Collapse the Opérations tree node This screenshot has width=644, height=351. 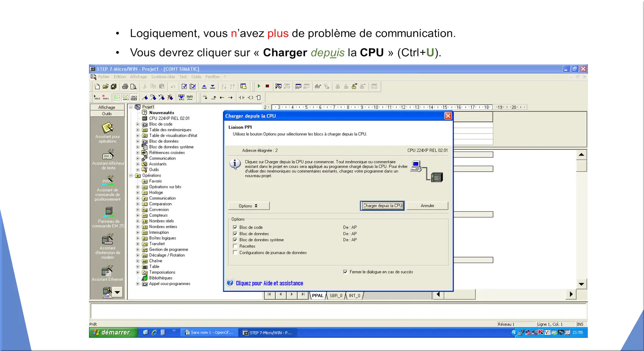(x=131, y=175)
